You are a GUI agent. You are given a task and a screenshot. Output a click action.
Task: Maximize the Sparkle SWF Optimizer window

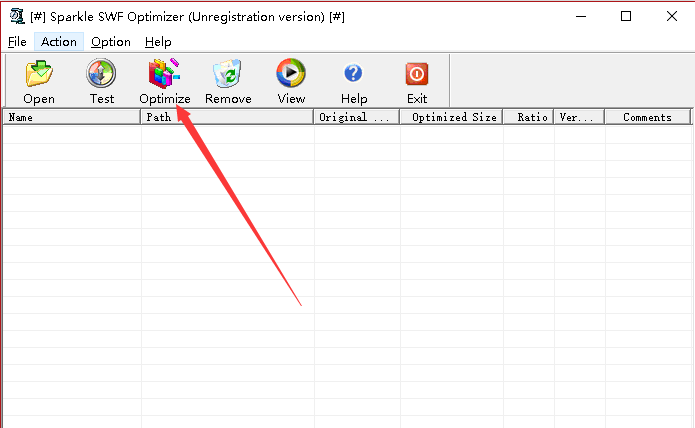point(626,16)
